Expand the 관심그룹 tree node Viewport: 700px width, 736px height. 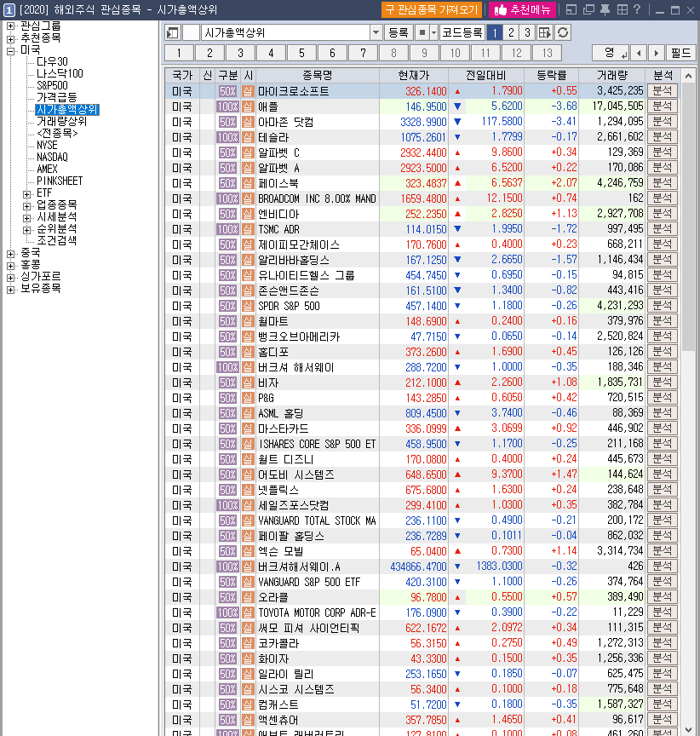click(10, 26)
